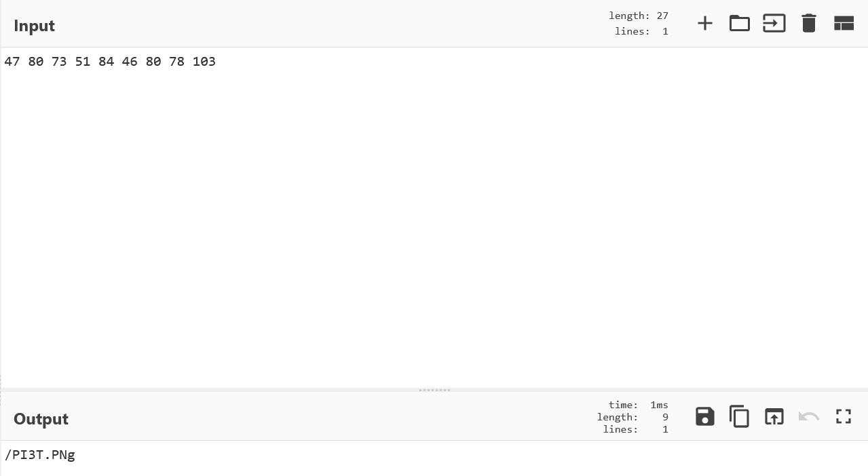Clear input and output with trash icon
The image size is (868, 476).
tap(809, 24)
